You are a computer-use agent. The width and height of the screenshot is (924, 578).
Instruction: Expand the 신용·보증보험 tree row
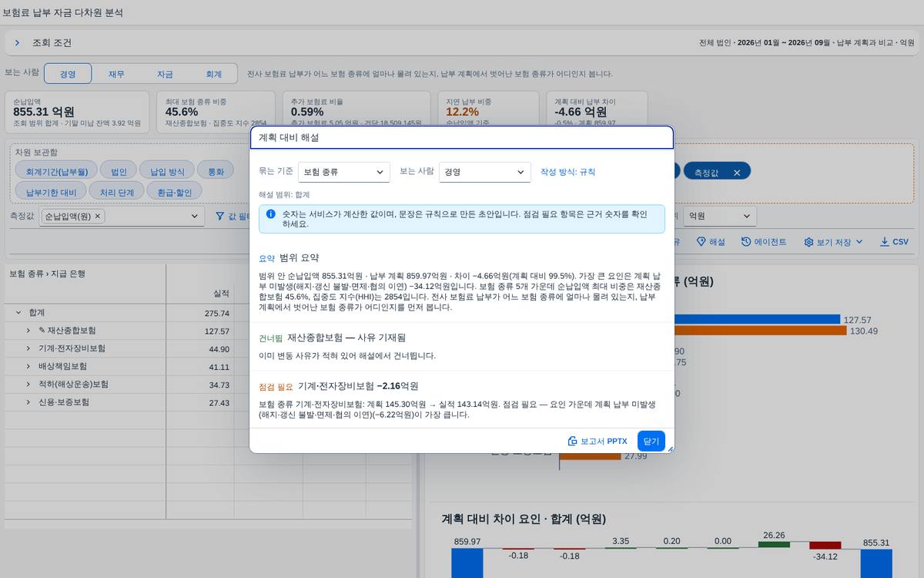pyautogui.click(x=28, y=402)
